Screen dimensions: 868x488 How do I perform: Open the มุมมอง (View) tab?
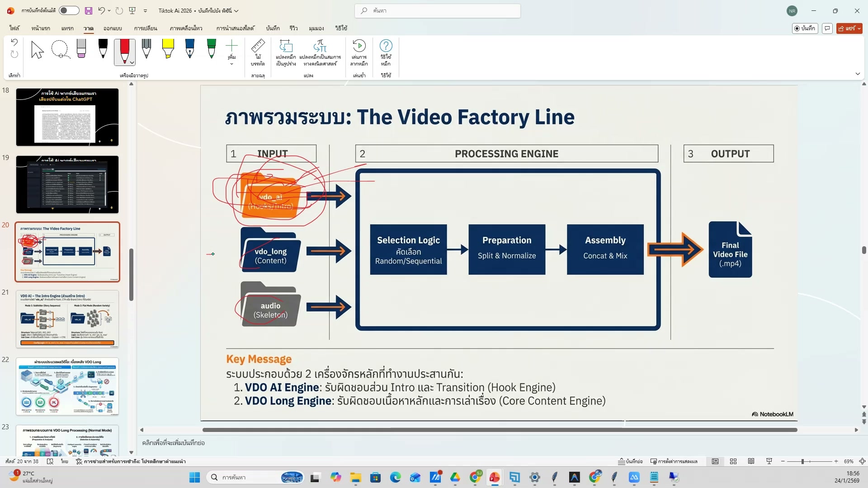(x=316, y=28)
